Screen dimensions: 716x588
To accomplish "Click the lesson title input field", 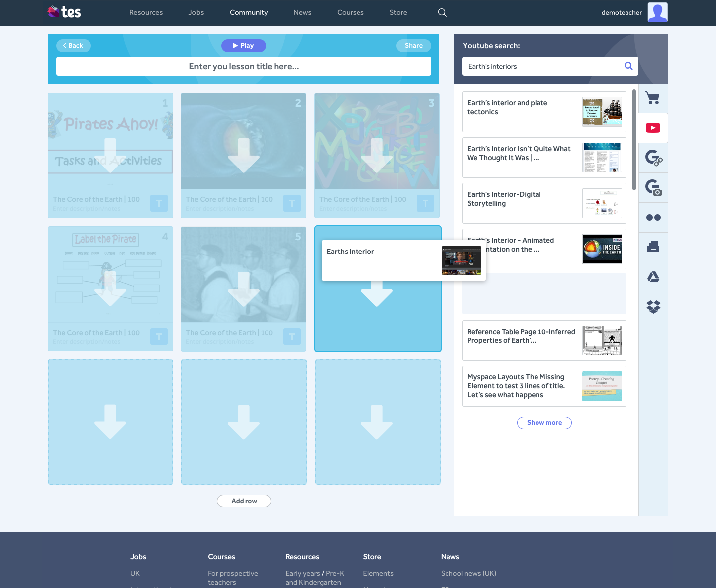I will click(x=244, y=66).
